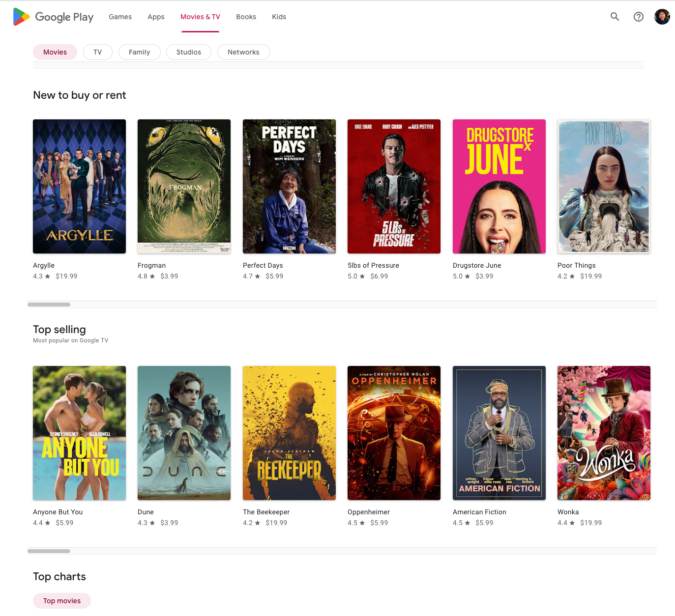
Task: Click the Perfect Days $5.99 price
Action: click(274, 276)
